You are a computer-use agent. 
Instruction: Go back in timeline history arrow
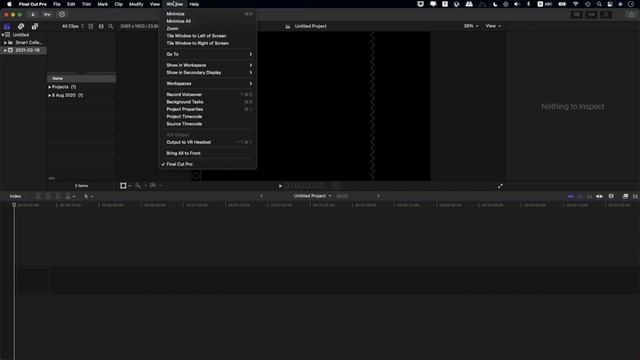(261, 196)
